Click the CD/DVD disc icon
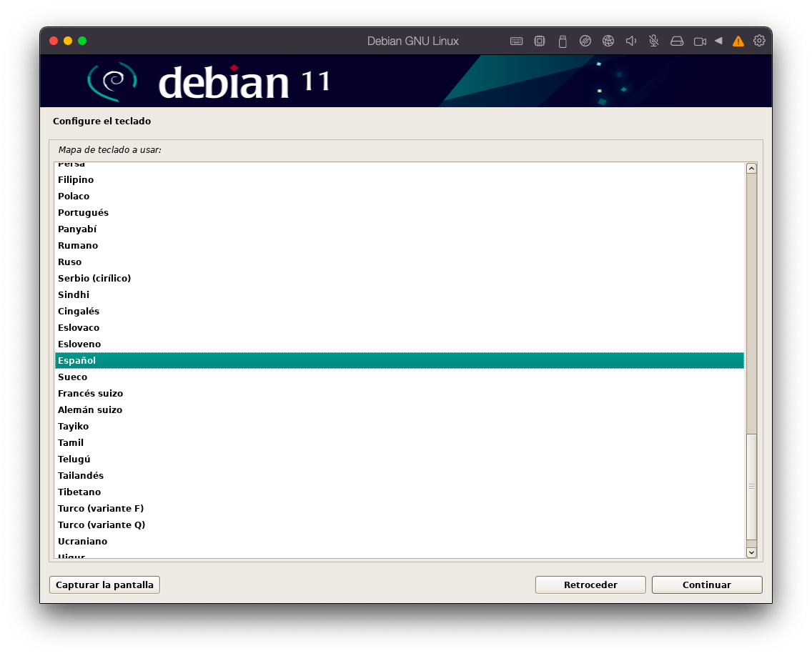The width and height of the screenshot is (812, 656). [x=585, y=41]
